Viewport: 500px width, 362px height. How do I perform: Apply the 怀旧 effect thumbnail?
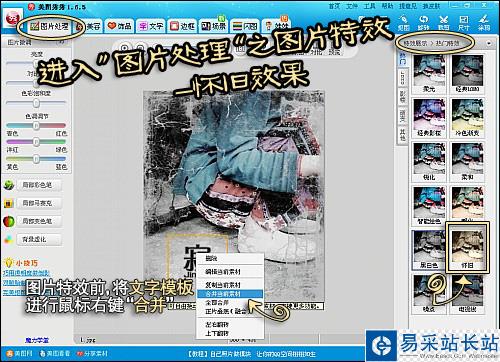467,248
